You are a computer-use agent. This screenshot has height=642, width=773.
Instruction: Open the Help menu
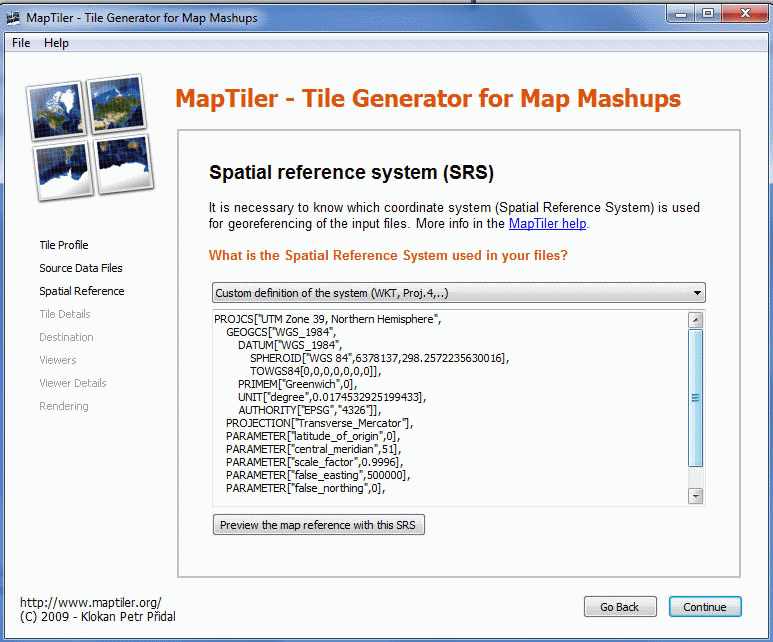click(56, 43)
